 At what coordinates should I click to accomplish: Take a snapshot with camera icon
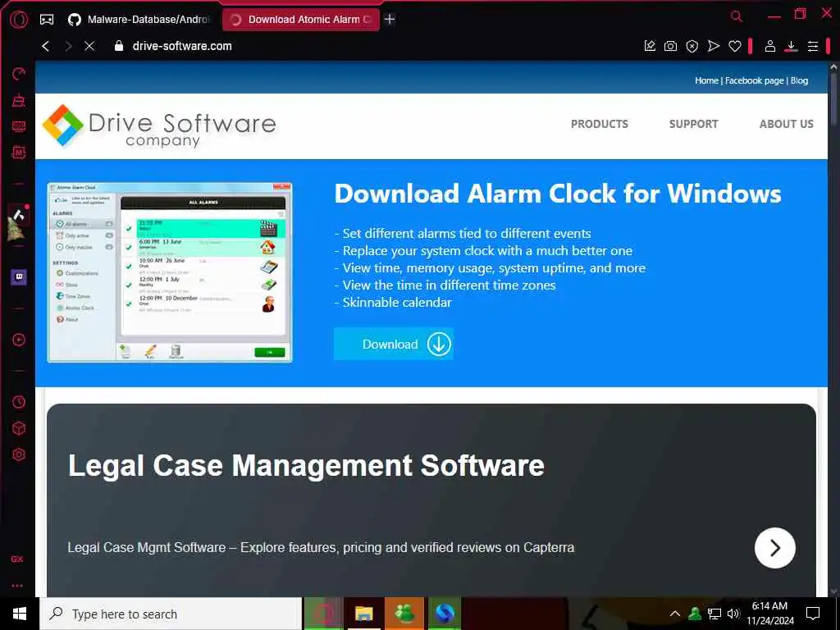click(x=670, y=46)
